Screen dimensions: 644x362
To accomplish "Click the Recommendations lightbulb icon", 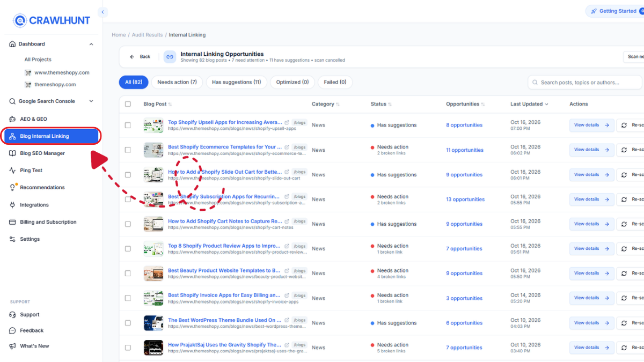I will pyautogui.click(x=12, y=188).
